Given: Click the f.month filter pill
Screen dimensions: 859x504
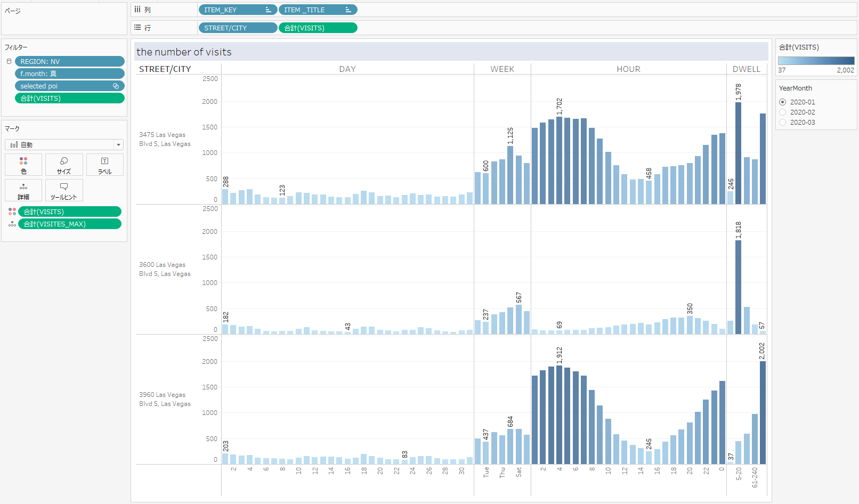Looking at the screenshot, I should click(69, 74).
